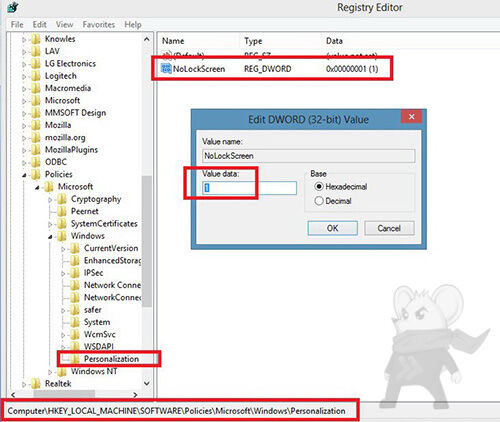The image size is (500, 422).
Task: Close the Edit DWORD dialog
Action: pos(412,117)
